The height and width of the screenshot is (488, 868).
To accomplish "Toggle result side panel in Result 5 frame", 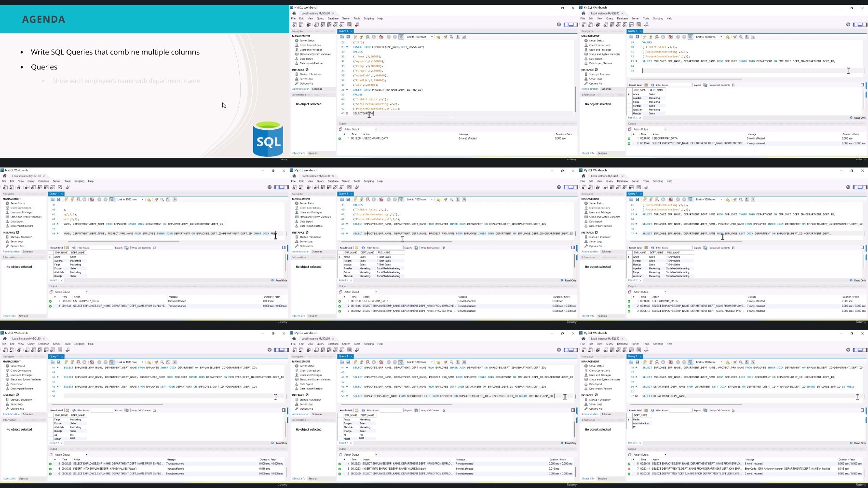I will coord(862,410).
